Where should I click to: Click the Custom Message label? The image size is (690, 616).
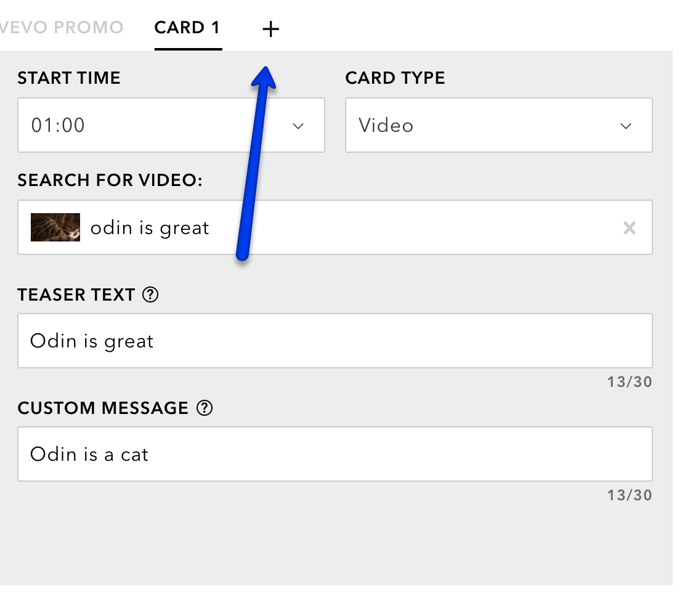point(103,408)
